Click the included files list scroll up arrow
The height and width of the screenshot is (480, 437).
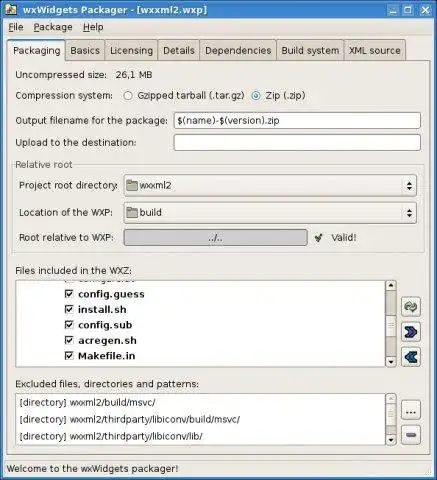pyautogui.click(x=391, y=286)
